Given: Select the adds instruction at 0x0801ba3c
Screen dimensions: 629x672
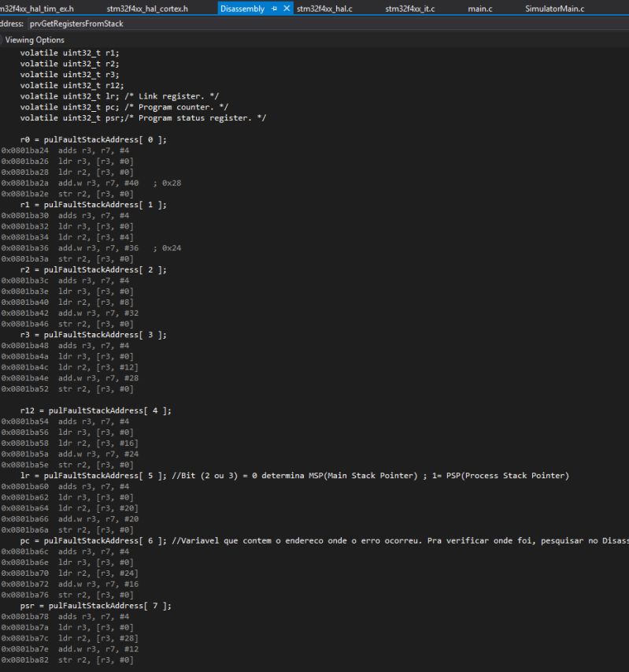Looking at the screenshot, I should 65,280.
